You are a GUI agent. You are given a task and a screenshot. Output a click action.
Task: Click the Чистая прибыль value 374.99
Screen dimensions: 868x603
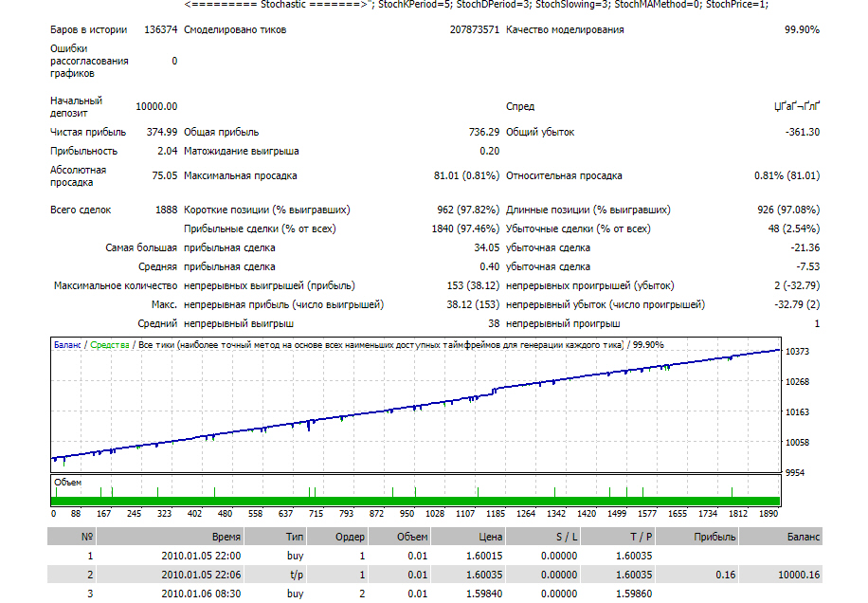(x=162, y=133)
